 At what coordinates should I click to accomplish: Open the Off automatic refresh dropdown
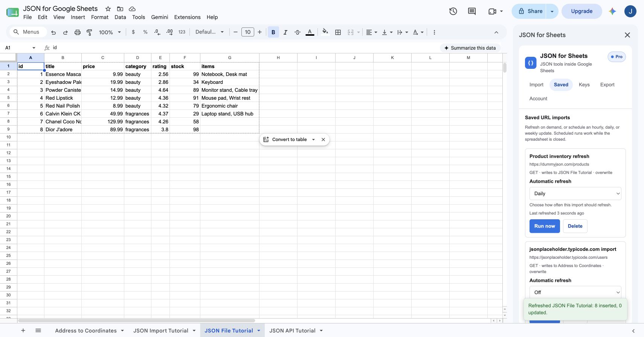[x=575, y=292]
